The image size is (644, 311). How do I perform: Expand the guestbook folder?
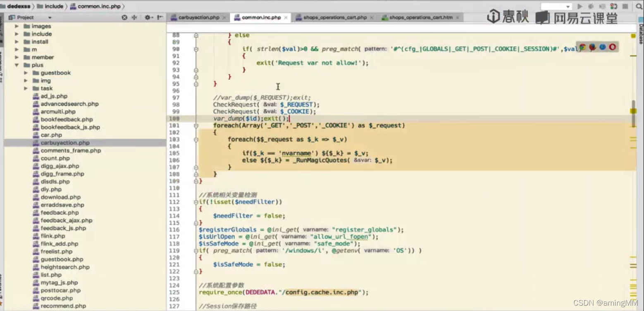coord(26,73)
